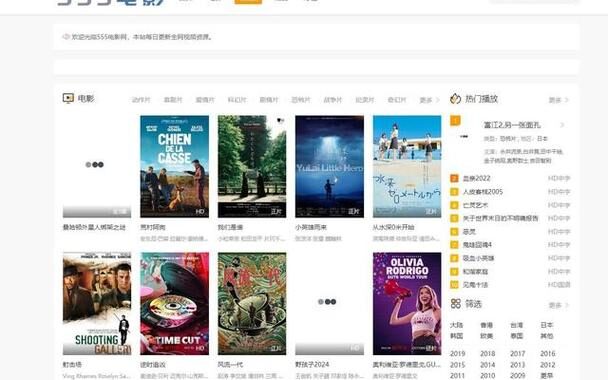Select the highlighted orange tab in top navigation
This screenshot has height=380, width=608.
248,2
